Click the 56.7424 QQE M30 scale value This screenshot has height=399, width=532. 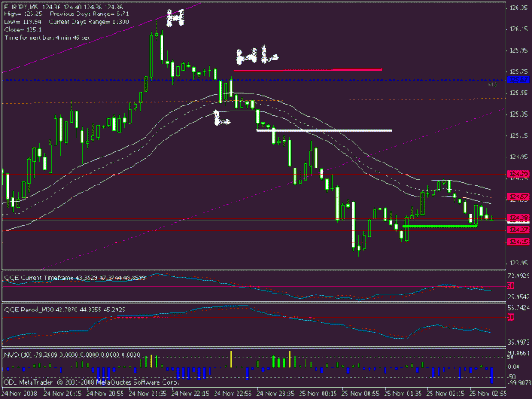[518, 308]
